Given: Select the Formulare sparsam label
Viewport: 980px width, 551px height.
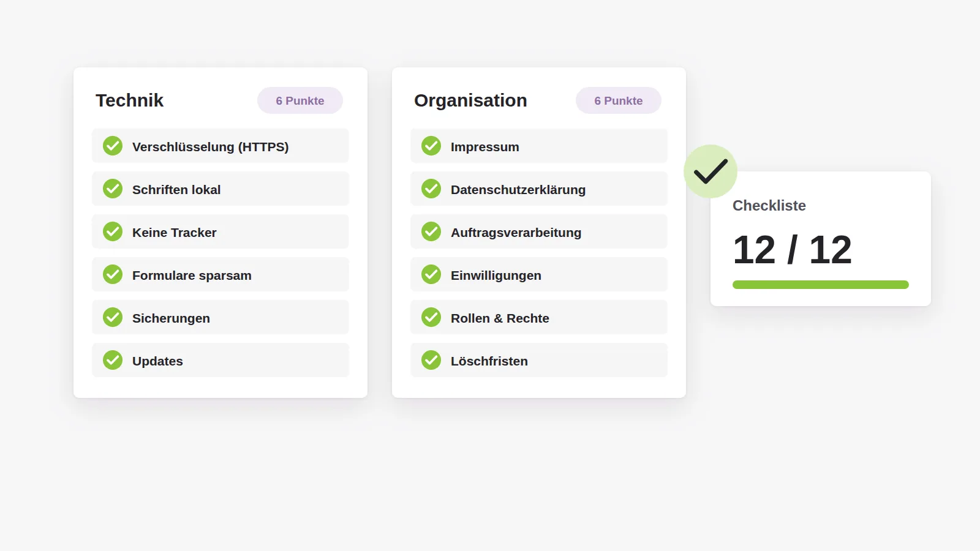Looking at the screenshot, I should point(192,275).
